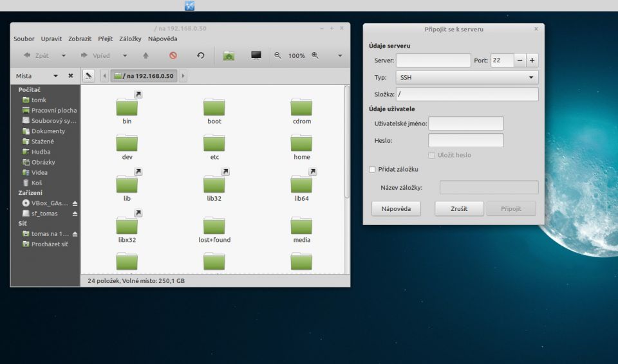
Task: Toggle the location edit pencil button
Action: click(x=89, y=76)
